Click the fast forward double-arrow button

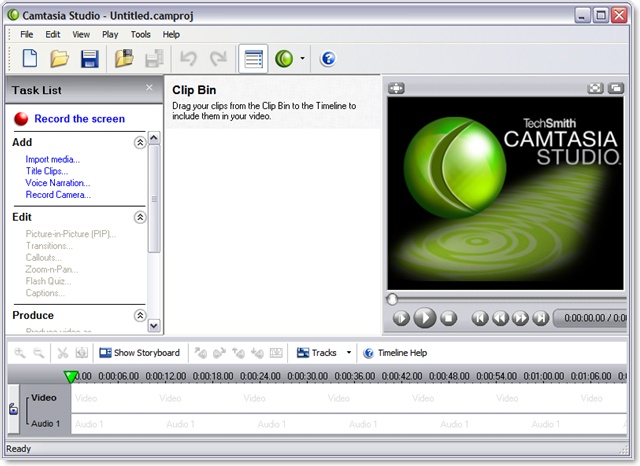coord(520,318)
